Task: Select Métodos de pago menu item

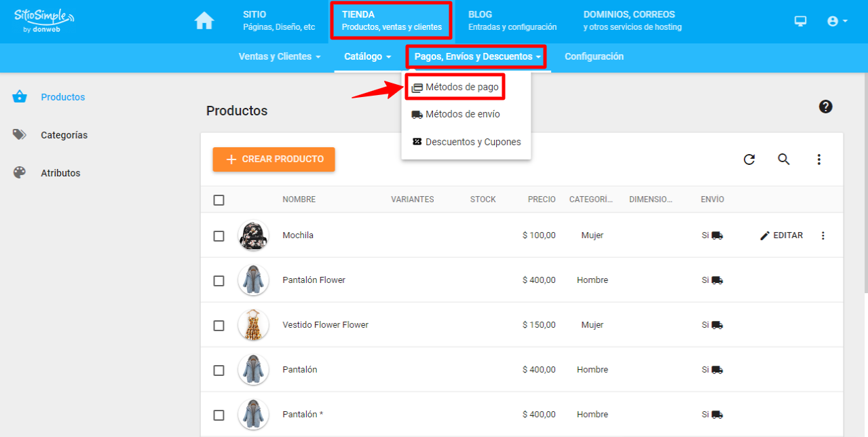Action: 461,87
